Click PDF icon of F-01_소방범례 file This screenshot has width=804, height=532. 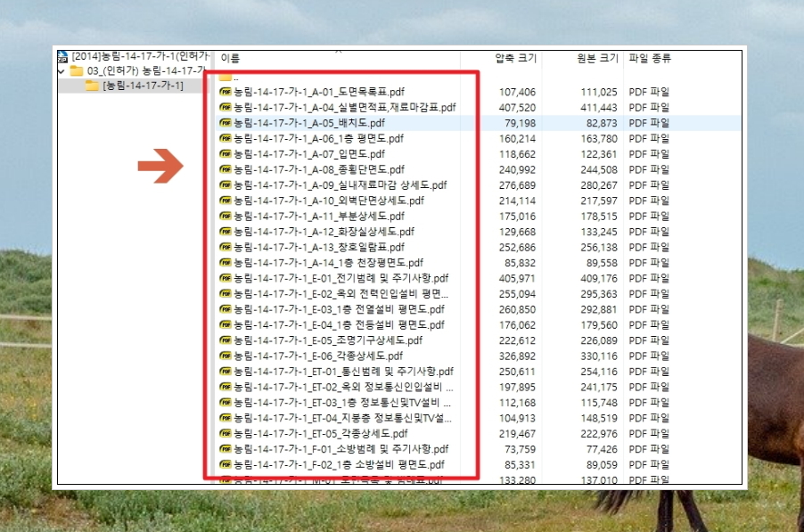(x=226, y=449)
